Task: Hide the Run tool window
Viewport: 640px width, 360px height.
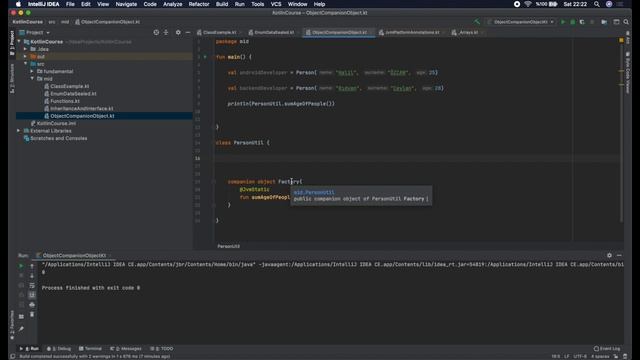Action: [x=619, y=256]
